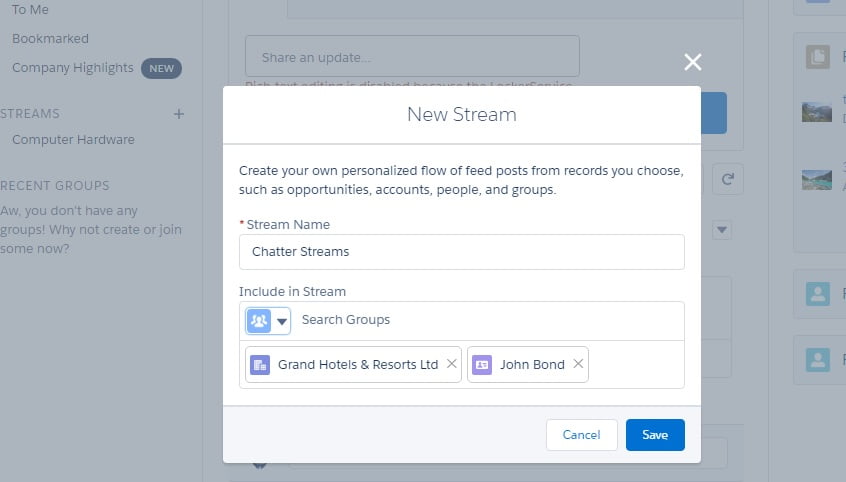Click the turquoise lake thumbnail on the right
The image size is (846, 482).
coord(817,180)
